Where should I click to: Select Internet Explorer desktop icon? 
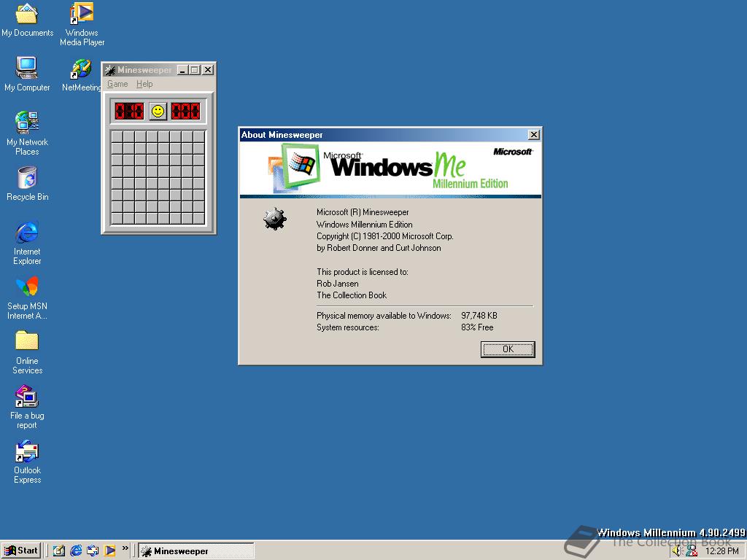[27, 243]
